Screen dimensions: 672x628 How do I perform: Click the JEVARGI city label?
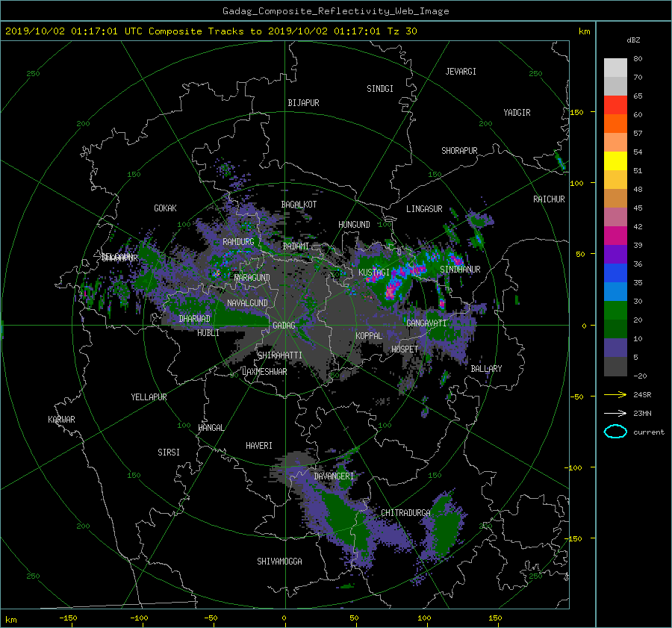pos(461,72)
